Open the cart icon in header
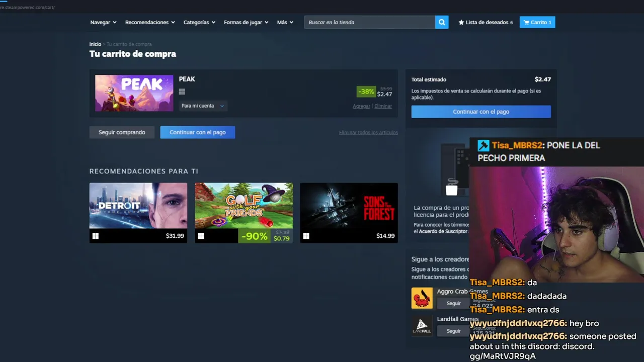Screen dimensions: 644x362 pyautogui.click(x=526, y=22)
